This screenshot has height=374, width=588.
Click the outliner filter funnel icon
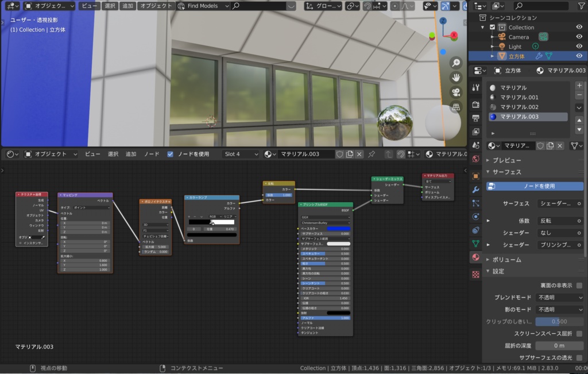(581, 6)
